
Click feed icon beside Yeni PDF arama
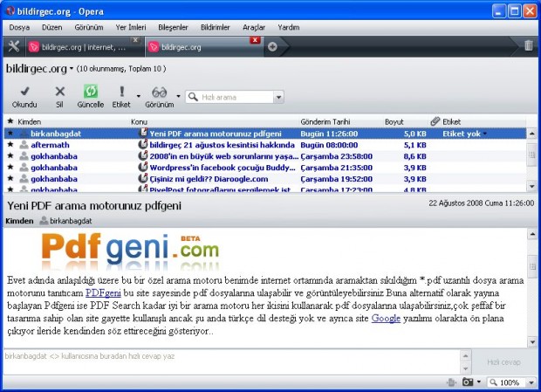143,133
